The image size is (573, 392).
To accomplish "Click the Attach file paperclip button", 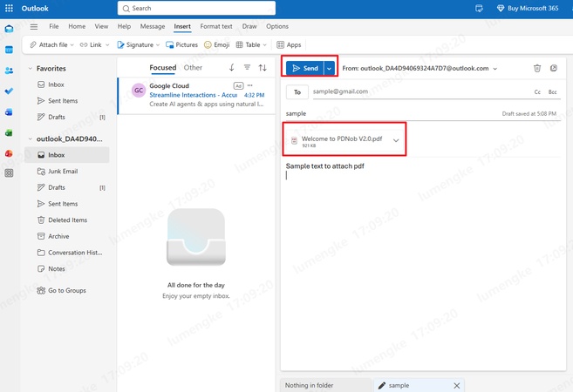I will click(x=49, y=45).
